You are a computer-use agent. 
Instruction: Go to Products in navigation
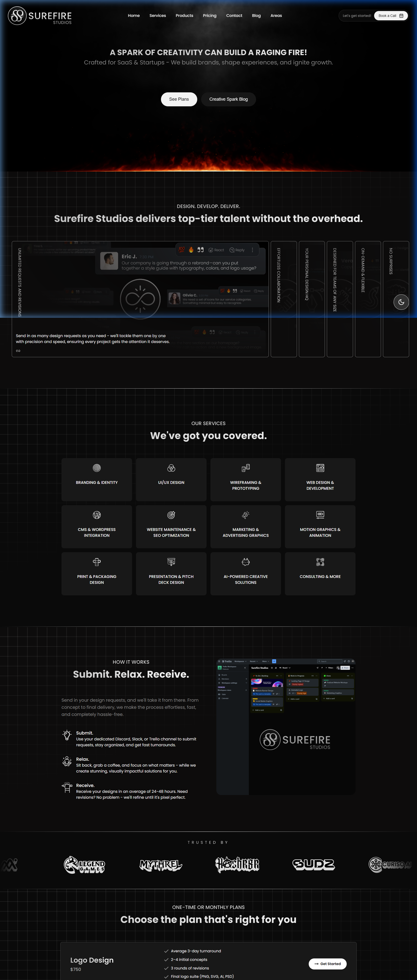pyautogui.click(x=184, y=16)
